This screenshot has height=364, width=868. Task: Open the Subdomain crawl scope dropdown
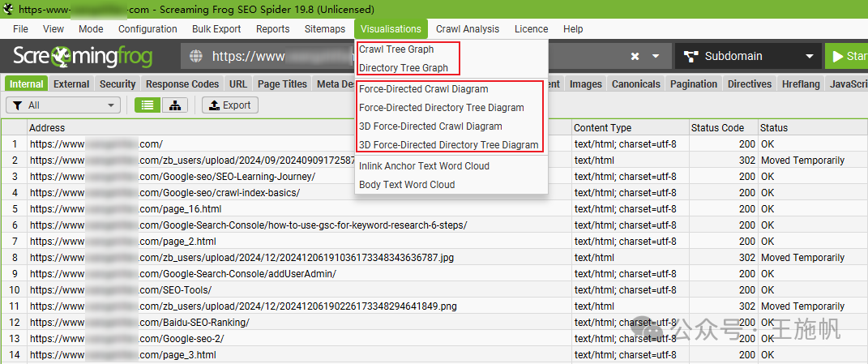(x=749, y=57)
